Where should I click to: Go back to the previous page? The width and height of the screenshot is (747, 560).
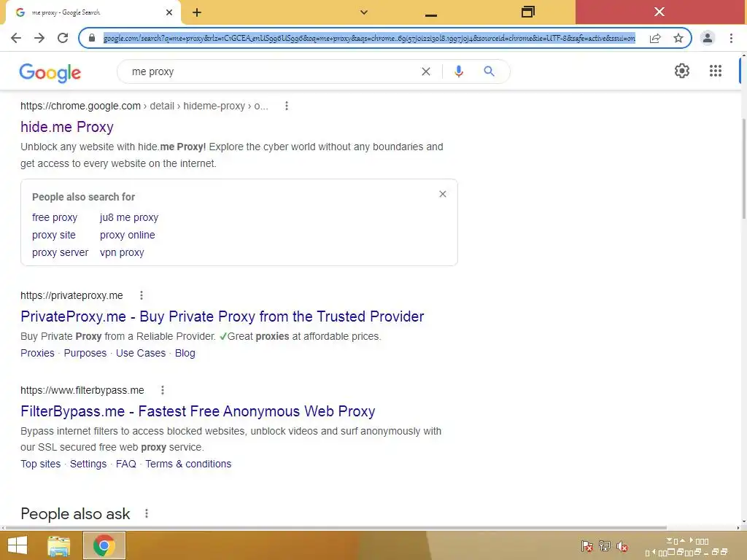coord(16,38)
